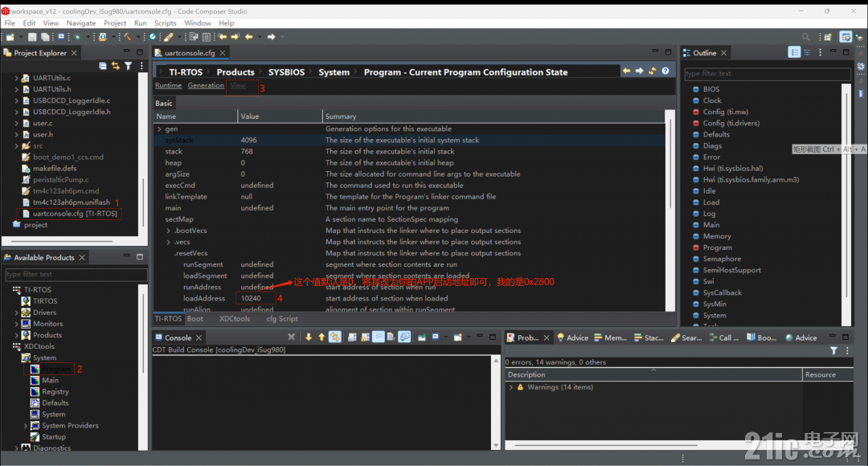Click the Runtime link
The image size is (868, 466).
(168, 85)
